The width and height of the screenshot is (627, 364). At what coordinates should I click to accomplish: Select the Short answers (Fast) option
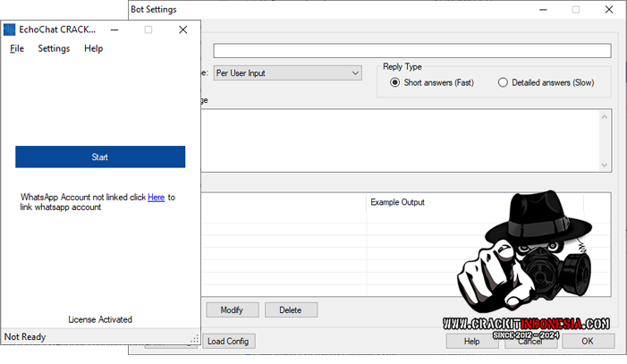[x=395, y=82]
